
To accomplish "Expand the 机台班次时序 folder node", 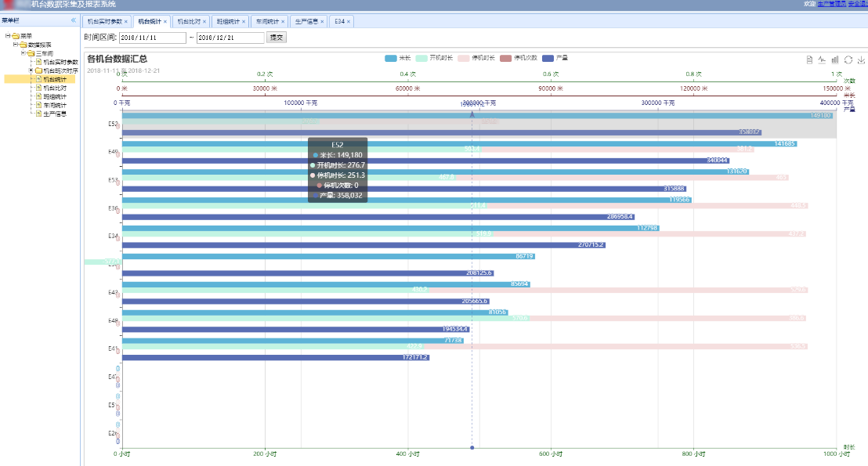I will (x=31, y=70).
